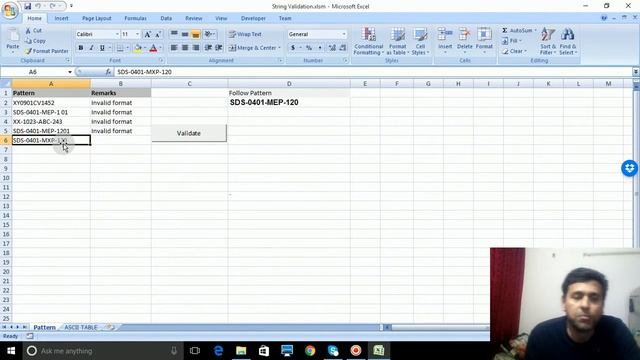Decrease cell indent
640x360 pixels.
click(x=208, y=48)
